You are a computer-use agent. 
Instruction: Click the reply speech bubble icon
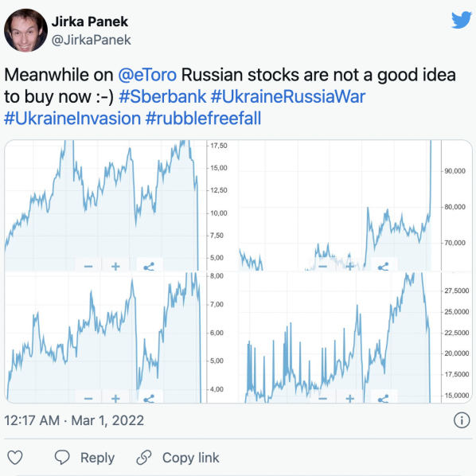62,458
